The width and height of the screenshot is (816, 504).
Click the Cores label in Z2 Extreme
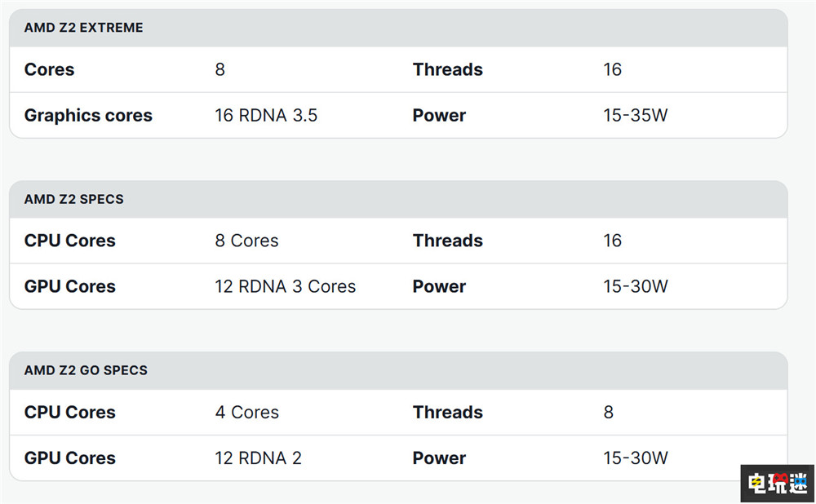click(50, 69)
